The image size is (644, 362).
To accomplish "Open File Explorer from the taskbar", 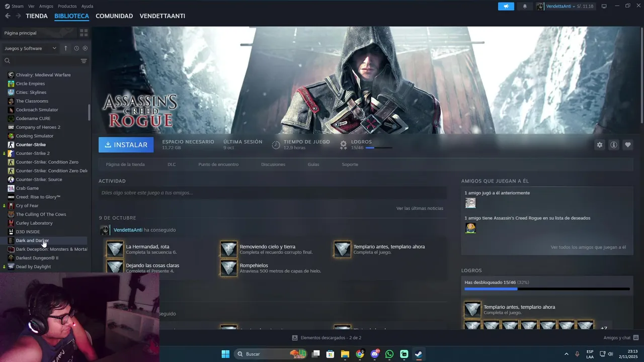I will [345, 354].
